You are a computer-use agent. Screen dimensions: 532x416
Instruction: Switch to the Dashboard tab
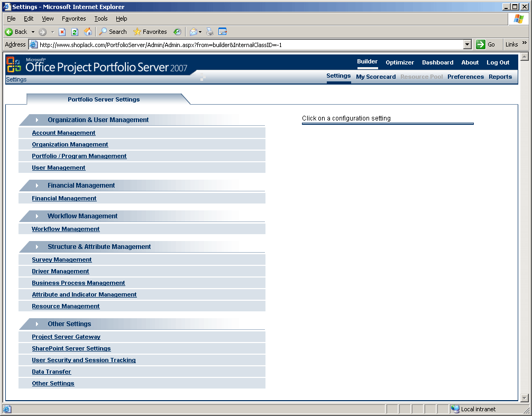(x=438, y=62)
